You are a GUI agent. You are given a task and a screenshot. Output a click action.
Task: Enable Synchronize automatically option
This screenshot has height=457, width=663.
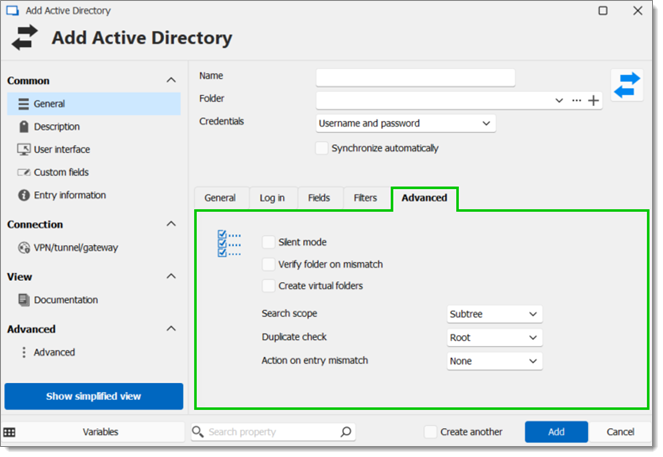click(322, 148)
